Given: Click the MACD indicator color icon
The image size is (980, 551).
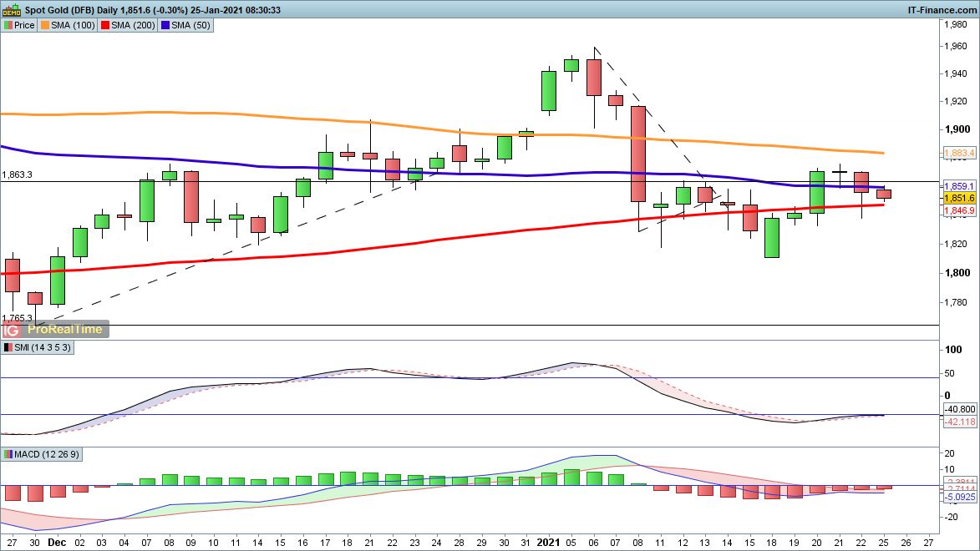Looking at the screenshot, I should [x=8, y=454].
